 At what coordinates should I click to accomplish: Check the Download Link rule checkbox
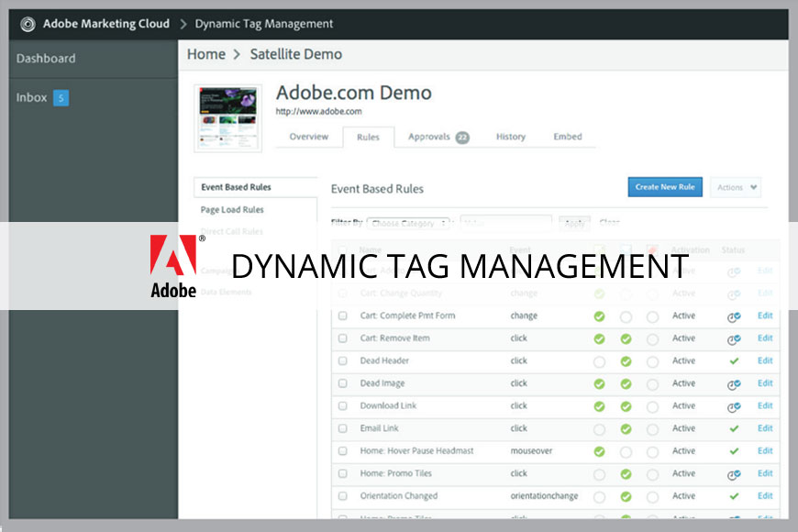(x=342, y=405)
